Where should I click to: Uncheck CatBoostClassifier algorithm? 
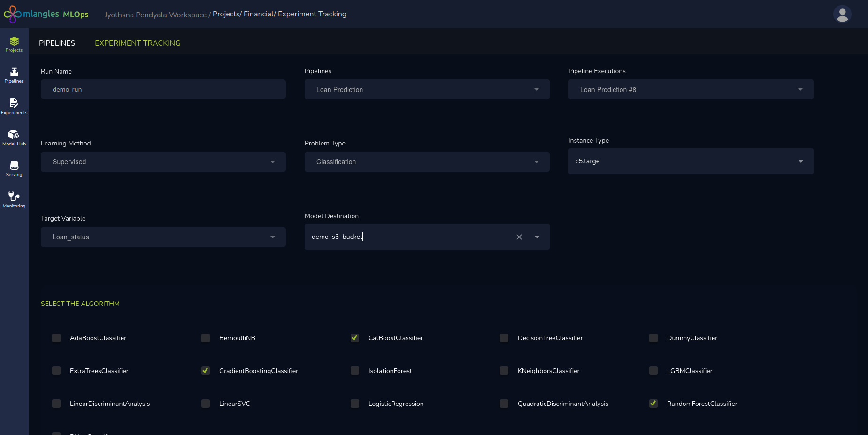[x=355, y=338]
